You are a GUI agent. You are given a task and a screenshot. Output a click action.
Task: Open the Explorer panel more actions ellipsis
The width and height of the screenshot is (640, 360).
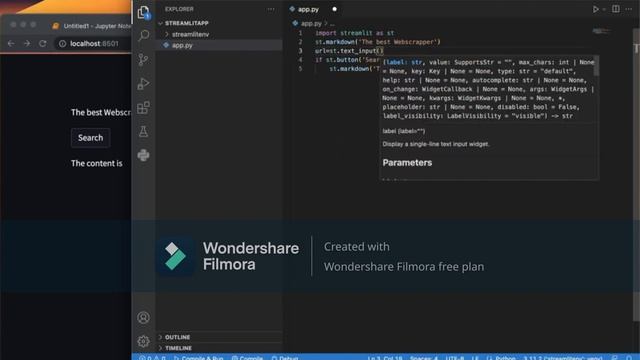pos(271,9)
